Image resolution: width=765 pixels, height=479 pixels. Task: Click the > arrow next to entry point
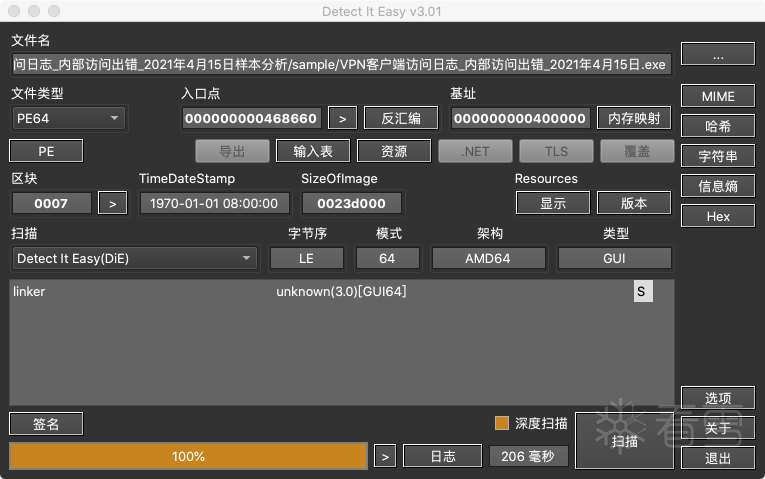point(342,118)
